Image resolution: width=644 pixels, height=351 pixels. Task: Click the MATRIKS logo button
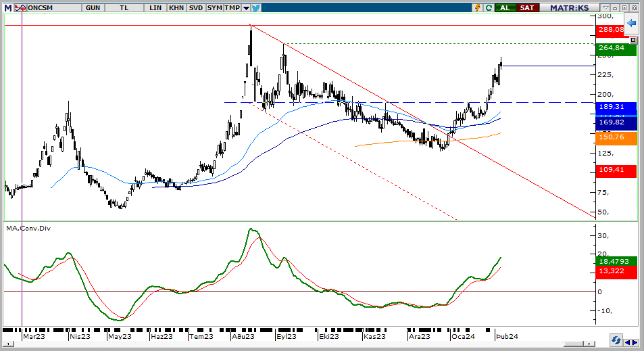click(x=569, y=8)
